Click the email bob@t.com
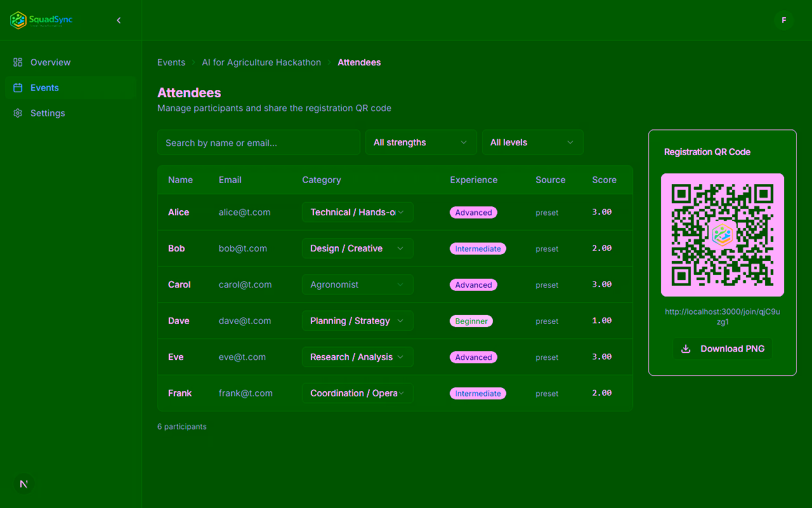 [243, 248]
